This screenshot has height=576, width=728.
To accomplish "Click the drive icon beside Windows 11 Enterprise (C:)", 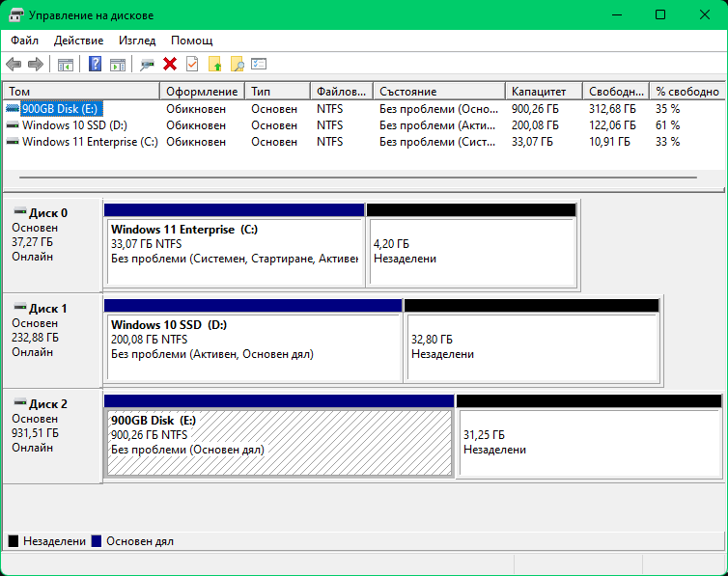I will click(x=13, y=142).
